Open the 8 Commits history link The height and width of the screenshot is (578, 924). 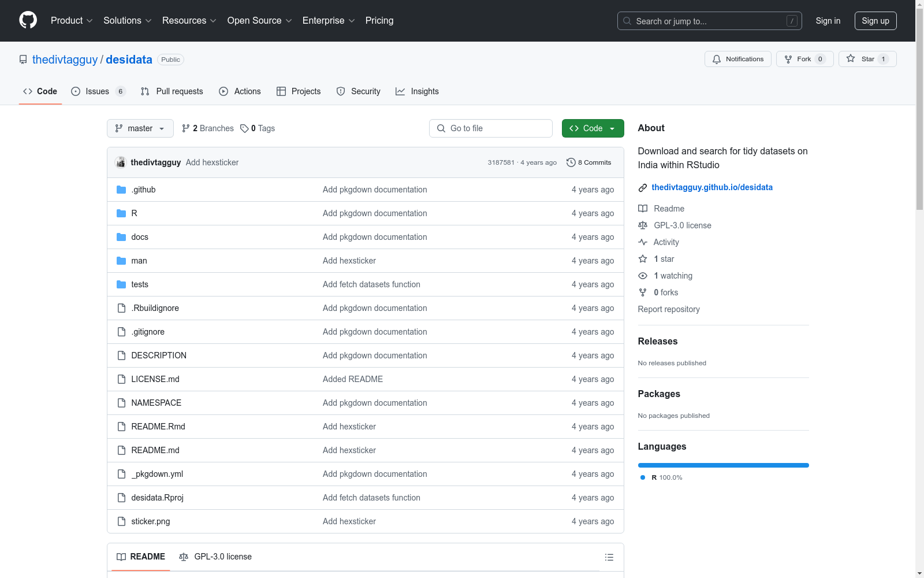click(x=589, y=162)
